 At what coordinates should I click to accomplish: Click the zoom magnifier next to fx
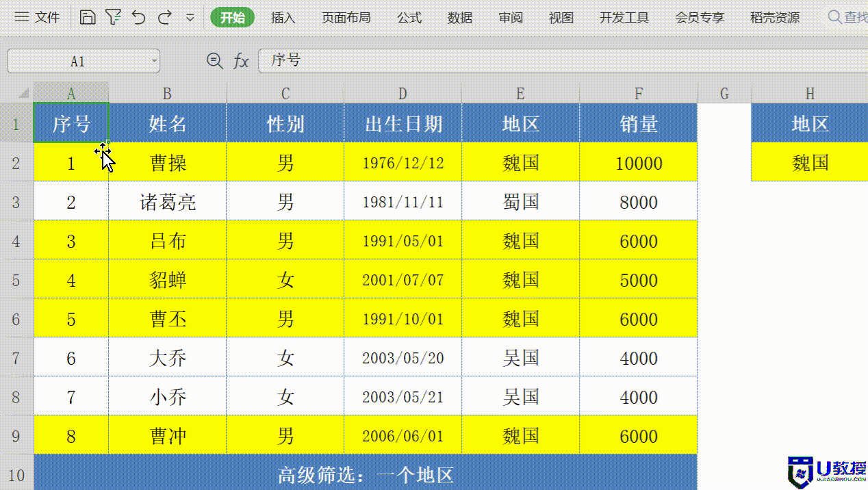(x=214, y=61)
